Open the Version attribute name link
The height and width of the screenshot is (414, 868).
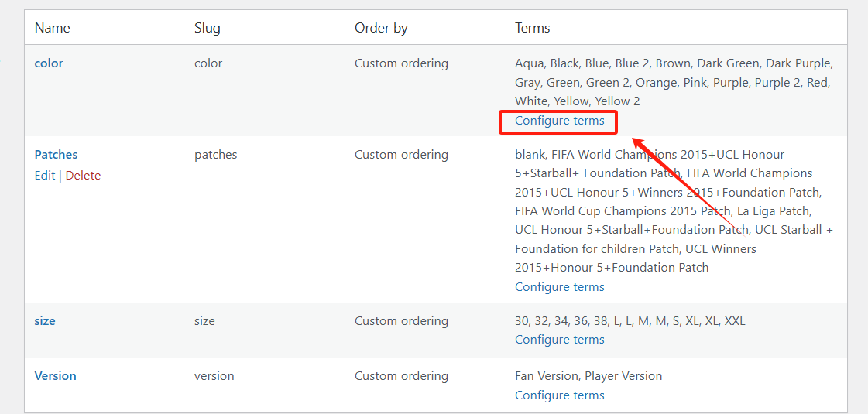point(55,376)
